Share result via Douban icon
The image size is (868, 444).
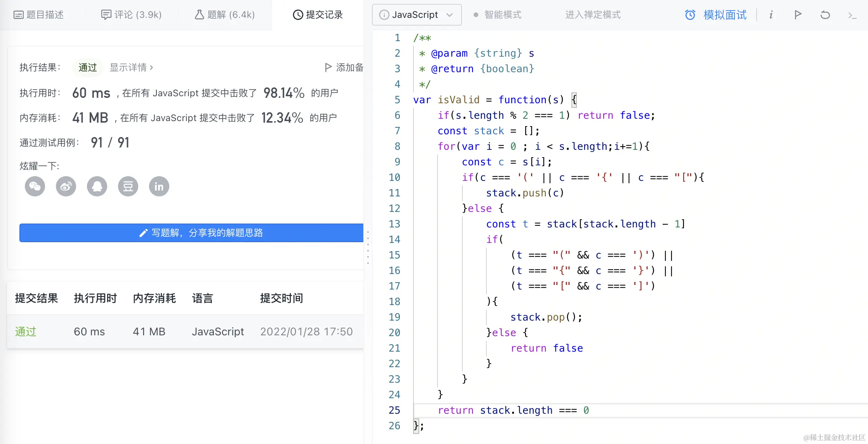coord(128,187)
